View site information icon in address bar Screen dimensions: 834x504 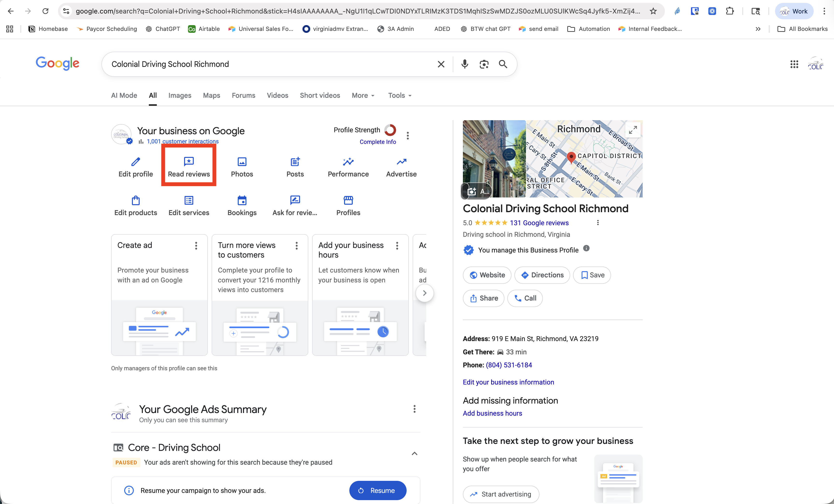[x=66, y=11]
